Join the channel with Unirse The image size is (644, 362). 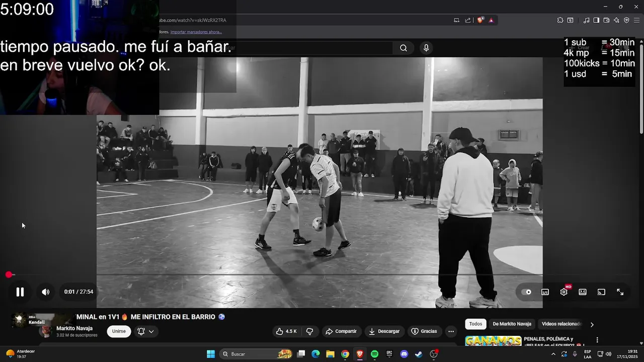tap(119, 331)
